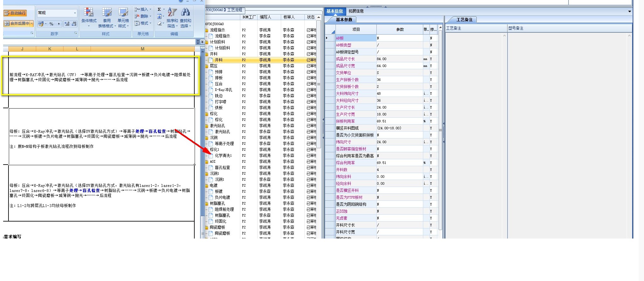The image size is (644, 281).
Task: Select the 负片电镀 tree row
Action: (261, 197)
